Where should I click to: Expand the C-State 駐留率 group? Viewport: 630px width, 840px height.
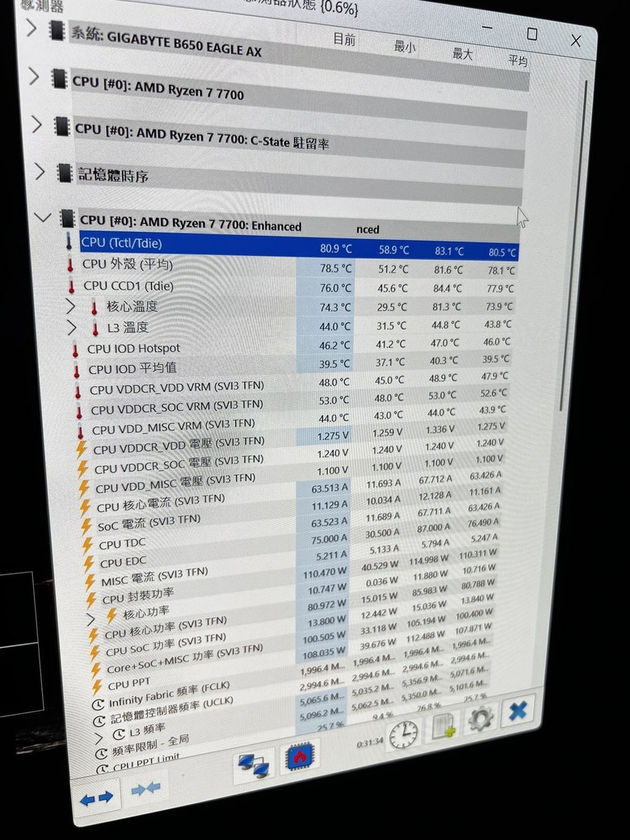pos(37,124)
